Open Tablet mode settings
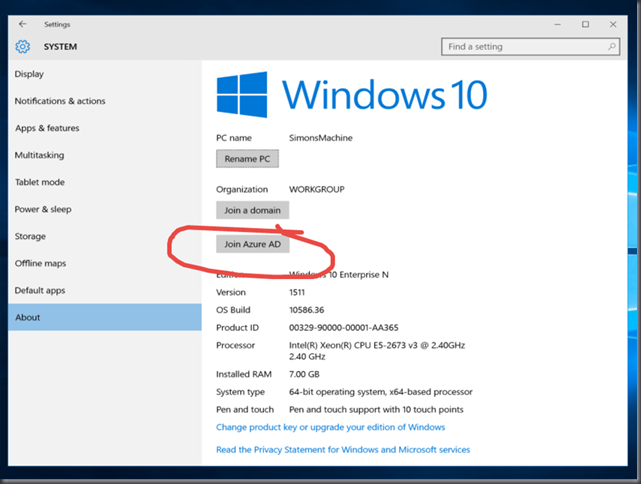 click(105, 182)
